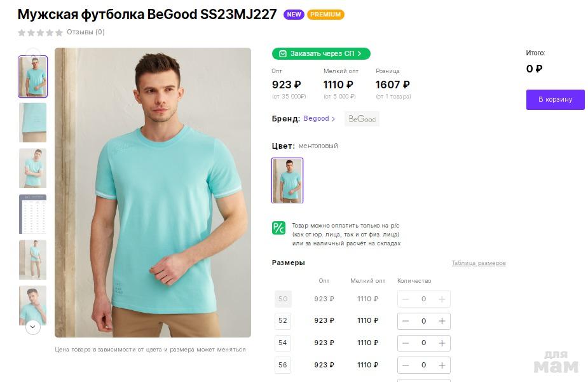Decrease quantity for size 56
The width and height of the screenshot is (588, 382).
click(x=406, y=365)
